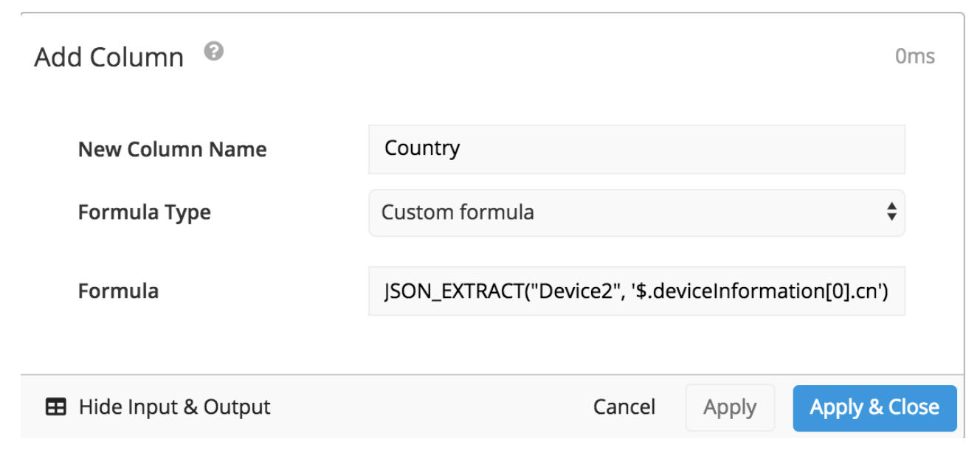The width and height of the screenshot is (980, 450).
Task: Cancel the Add Column dialog
Action: [x=624, y=407]
